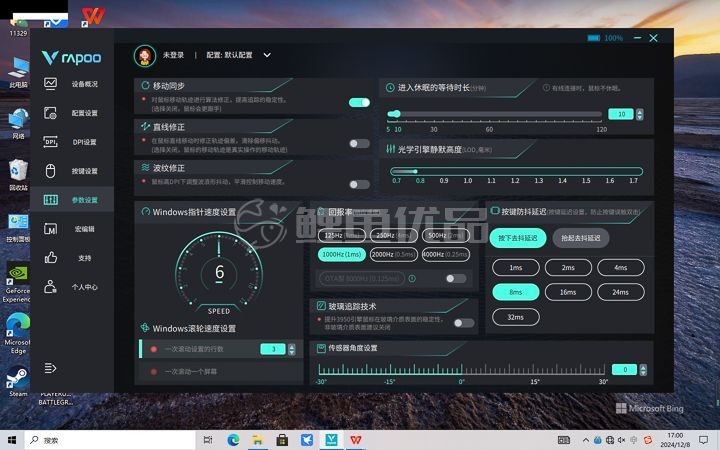Open the 此电脑 desktop icon

tap(18, 73)
